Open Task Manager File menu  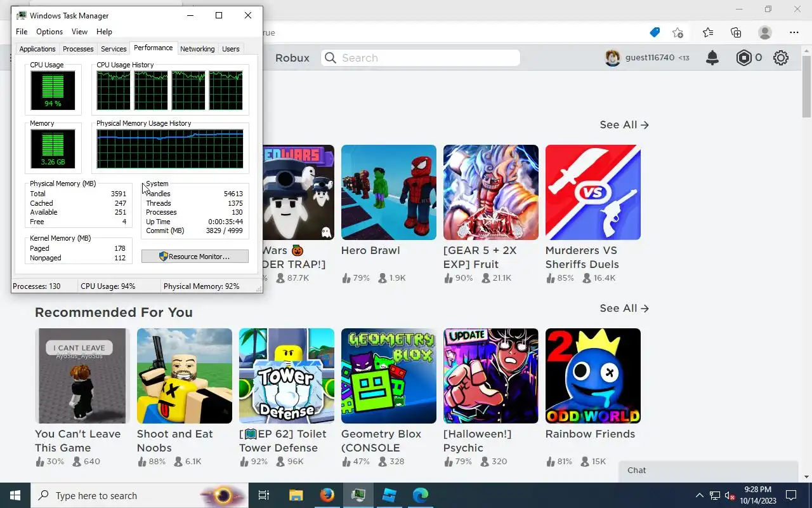click(22, 32)
